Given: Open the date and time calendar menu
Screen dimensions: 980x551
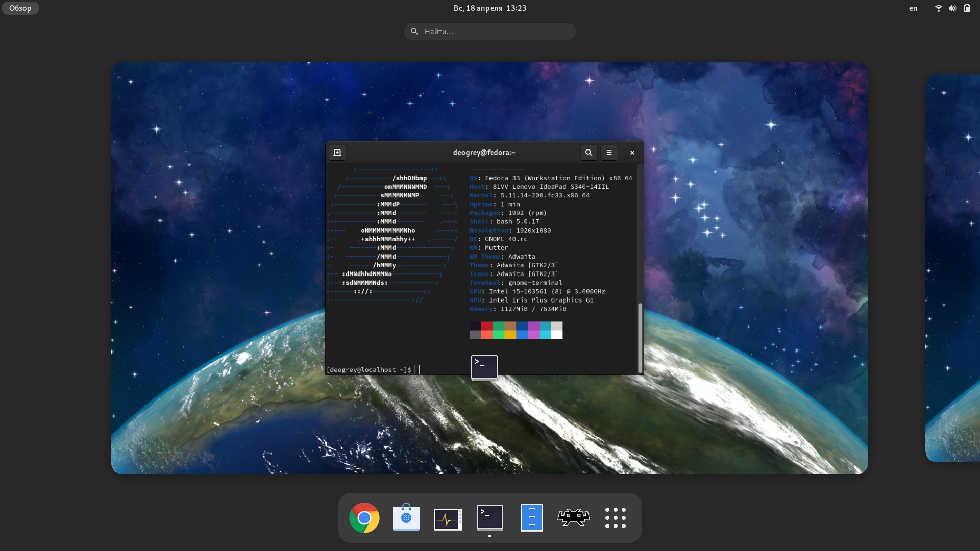Looking at the screenshot, I should 490,8.
